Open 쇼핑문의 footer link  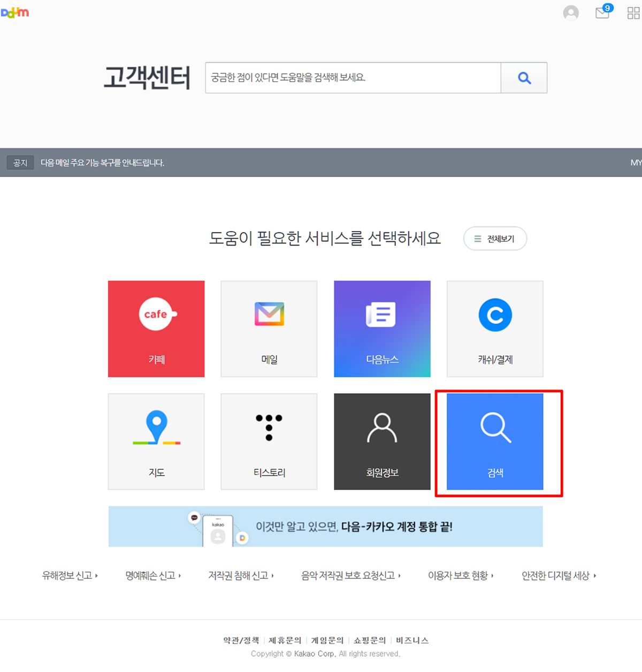[370, 640]
